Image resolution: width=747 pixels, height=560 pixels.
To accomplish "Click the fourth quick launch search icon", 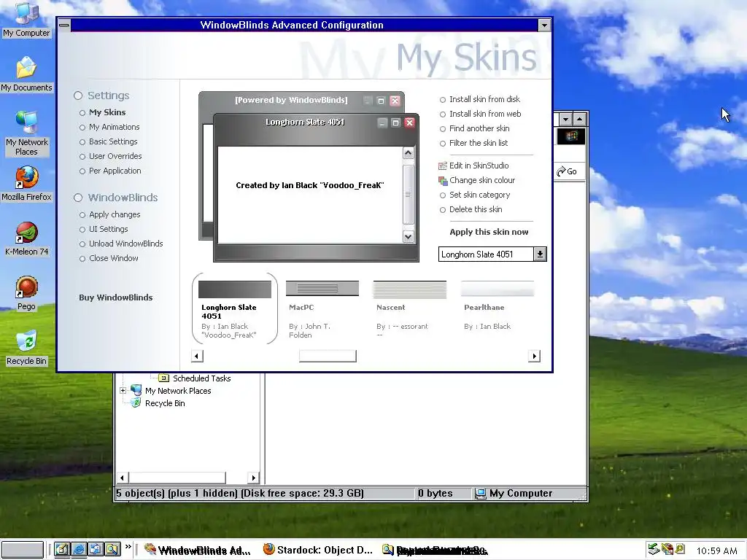I will (112, 549).
